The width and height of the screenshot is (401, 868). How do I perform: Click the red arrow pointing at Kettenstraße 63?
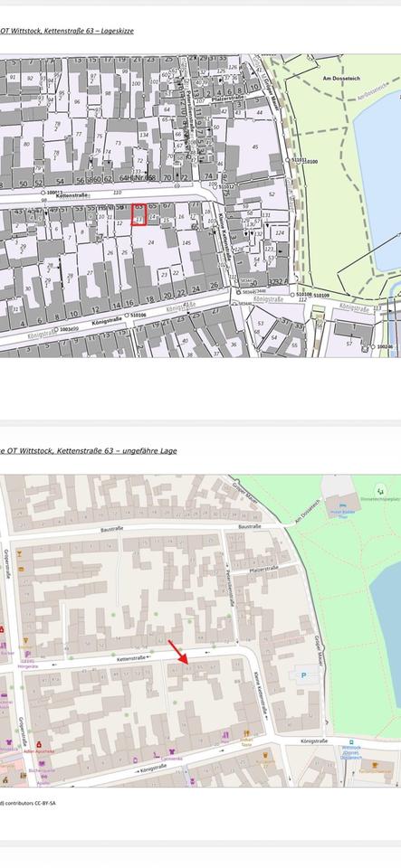(178, 652)
